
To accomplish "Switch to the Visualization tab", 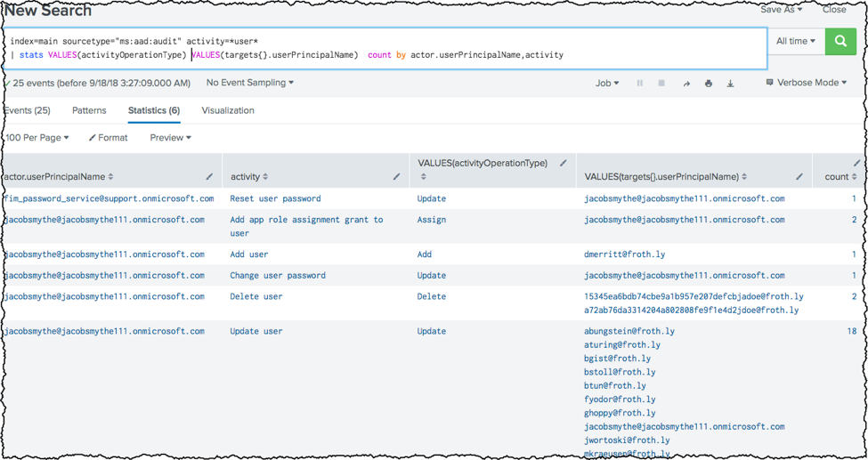I will coord(228,110).
